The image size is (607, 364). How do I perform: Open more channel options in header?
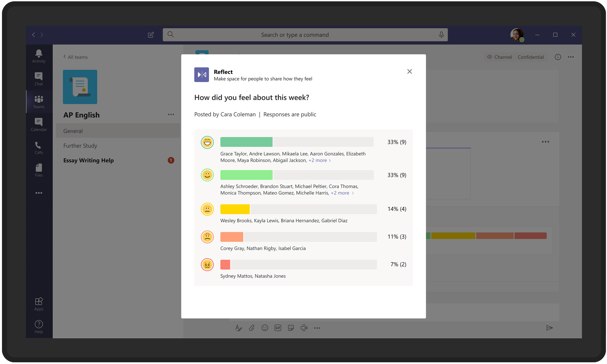pyautogui.click(x=571, y=57)
